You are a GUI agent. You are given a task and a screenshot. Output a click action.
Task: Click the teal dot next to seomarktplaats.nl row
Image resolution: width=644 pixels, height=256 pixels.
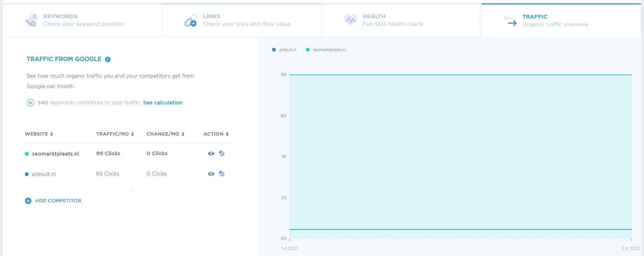(27, 154)
